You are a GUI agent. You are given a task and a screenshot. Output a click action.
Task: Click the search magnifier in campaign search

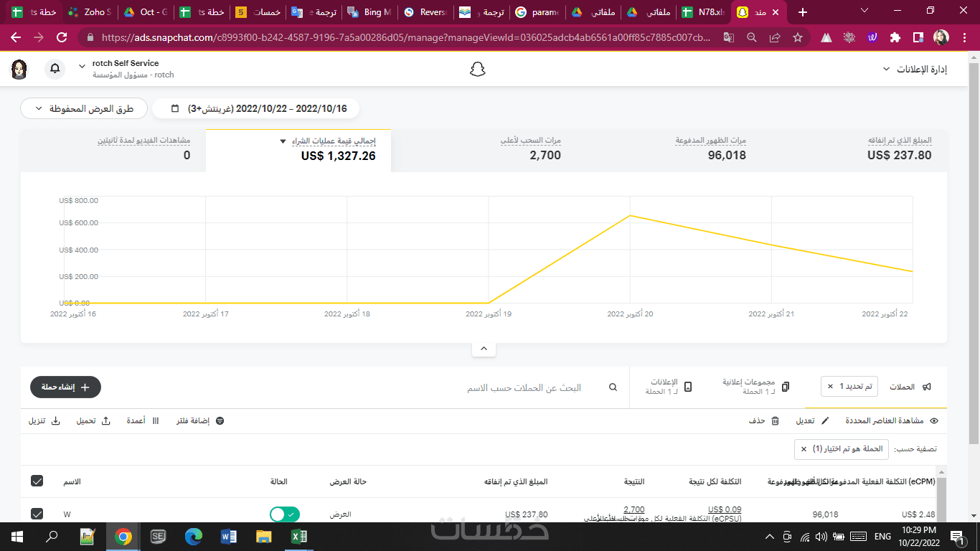click(613, 387)
